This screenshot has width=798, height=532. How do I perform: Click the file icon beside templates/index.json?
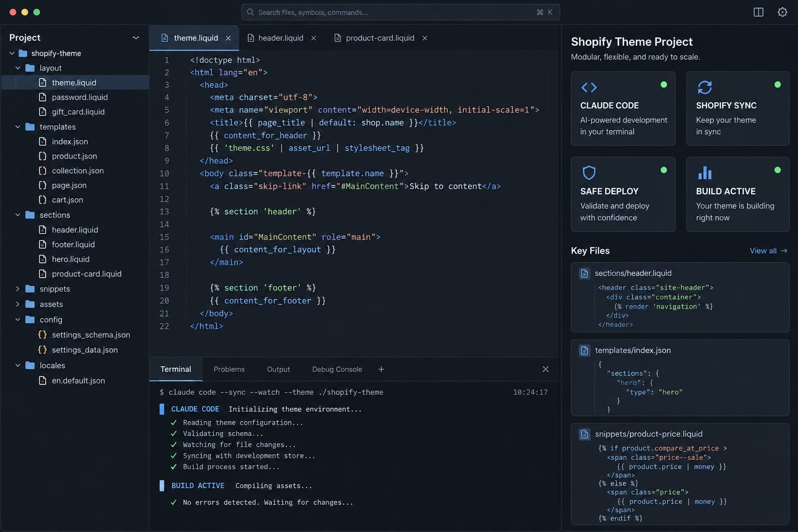click(584, 350)
